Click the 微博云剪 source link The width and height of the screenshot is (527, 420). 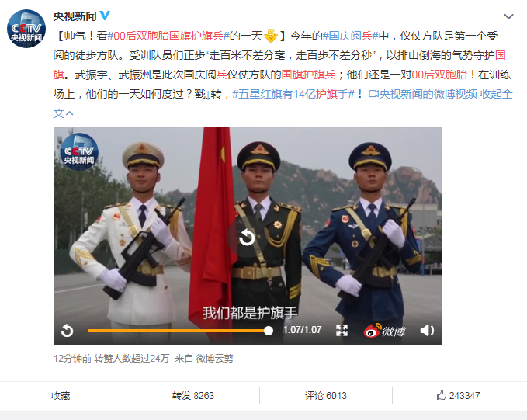pyautogui.click(x=214, y=359)
